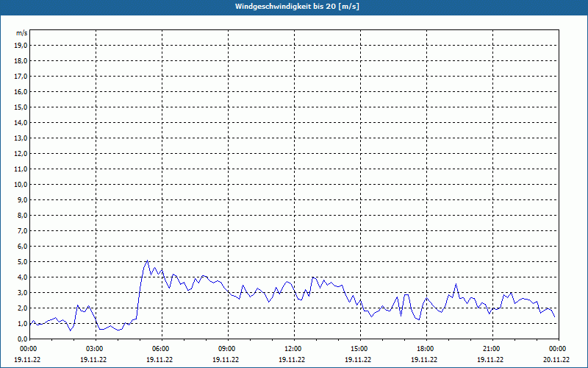Click the wind speed line's highest peak
The image size is (588, 368).
point(148,261)
